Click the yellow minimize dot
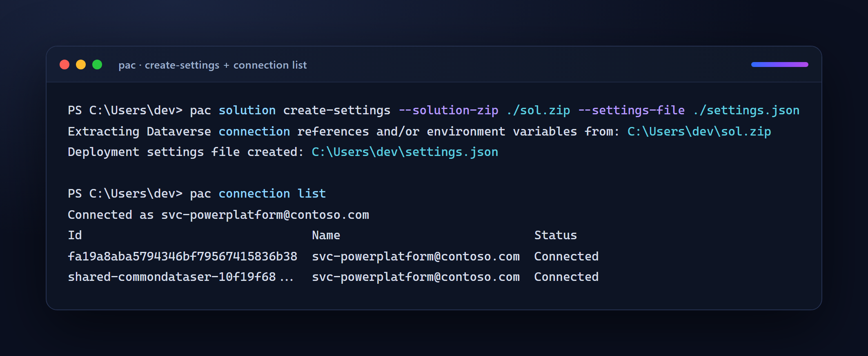Viewport: 868px width, 356px height. click(81, 65)
